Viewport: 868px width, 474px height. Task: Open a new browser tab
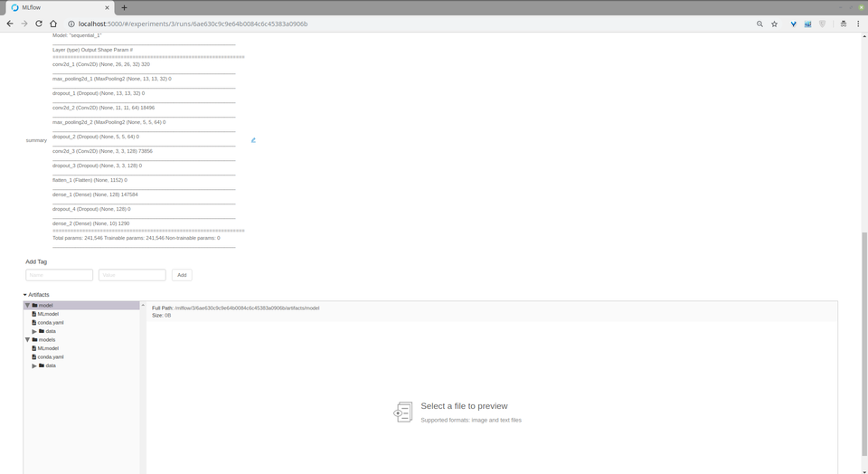point(124,8)
